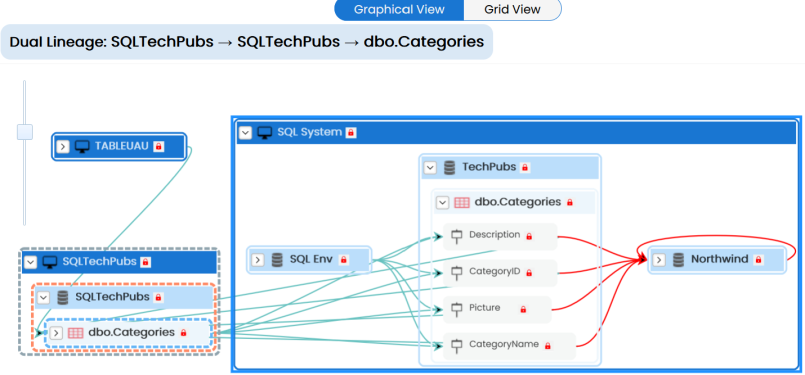Collapse the SQLTechPubs system node
The image size is (805, 375).
(31, 262)
